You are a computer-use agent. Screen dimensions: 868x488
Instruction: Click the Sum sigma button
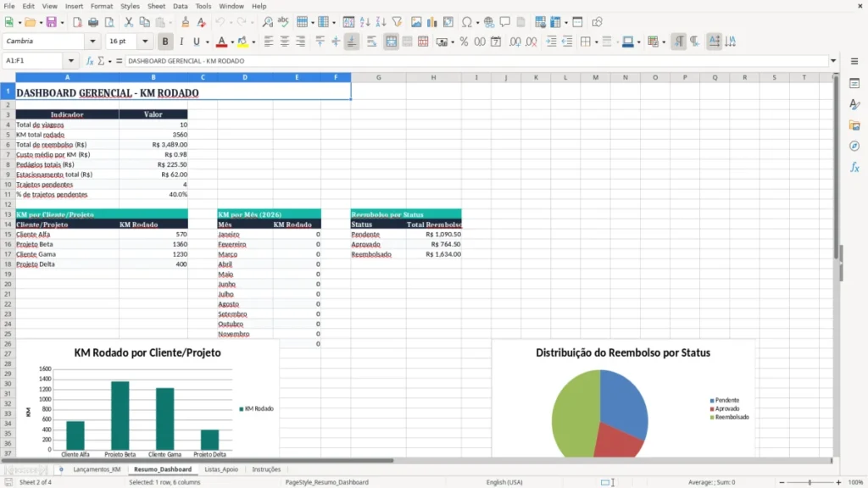[x=101, y=61]
